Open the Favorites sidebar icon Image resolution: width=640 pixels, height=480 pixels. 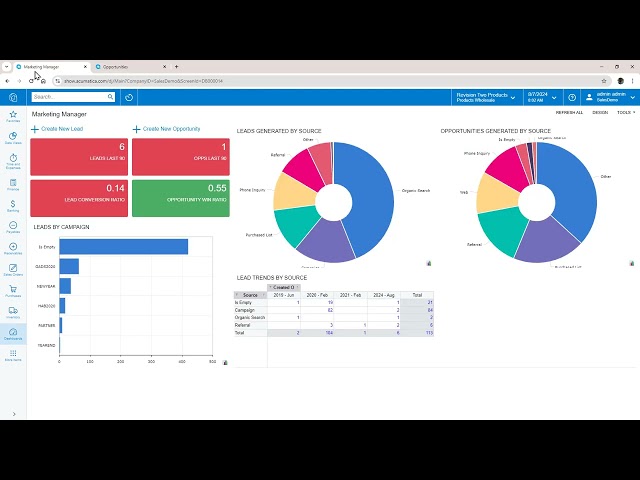point(13,116)
